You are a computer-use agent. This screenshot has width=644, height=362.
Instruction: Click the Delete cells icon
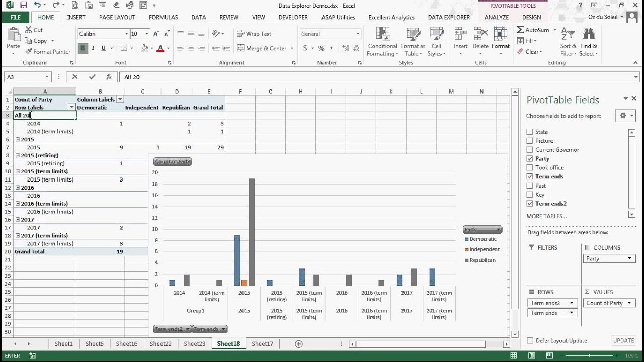480,35
